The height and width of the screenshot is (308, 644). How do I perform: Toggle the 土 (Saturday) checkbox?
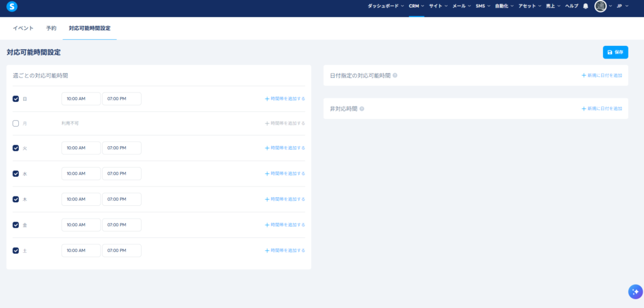pyautogui.click(x=16, y=251)
